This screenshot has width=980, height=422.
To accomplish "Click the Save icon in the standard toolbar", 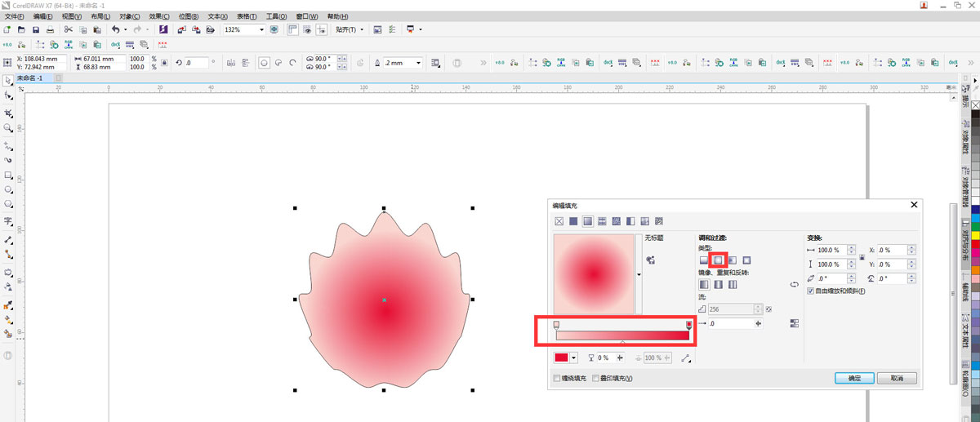I will tap(35, 29).
